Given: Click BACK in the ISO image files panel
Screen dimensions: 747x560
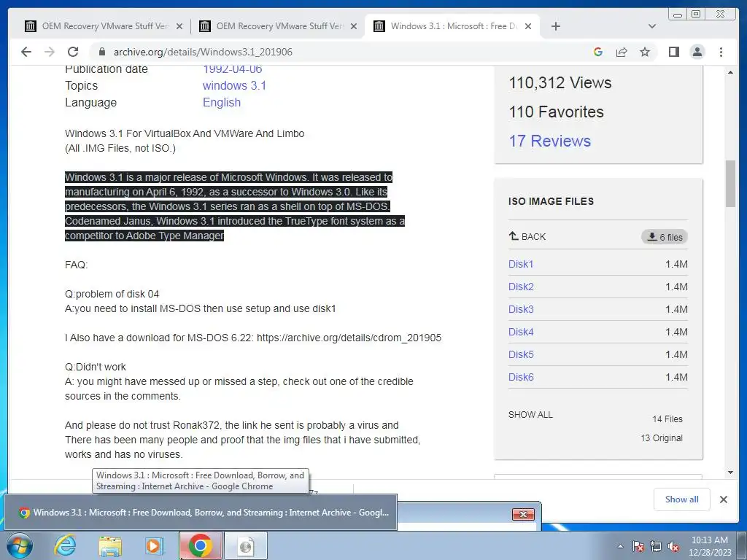Looking at the screenshot, I should coord(527,237).
